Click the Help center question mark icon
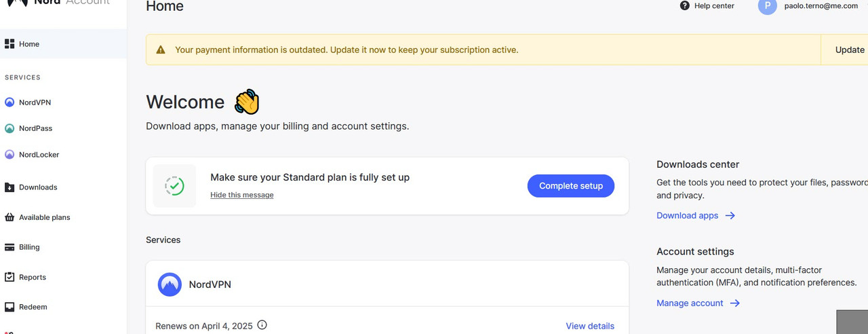The height and width of the screenshot is (334, 868). [x=685, y=6]
